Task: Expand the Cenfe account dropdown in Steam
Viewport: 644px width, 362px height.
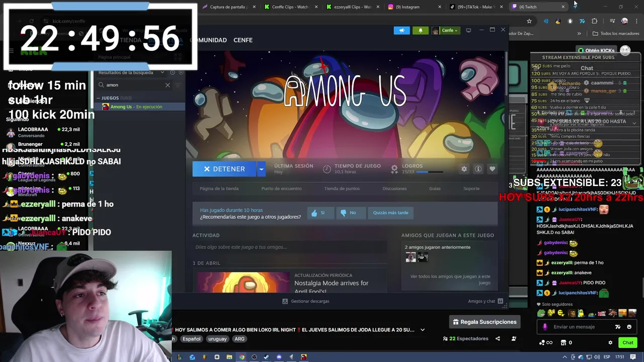Action: 446,31
